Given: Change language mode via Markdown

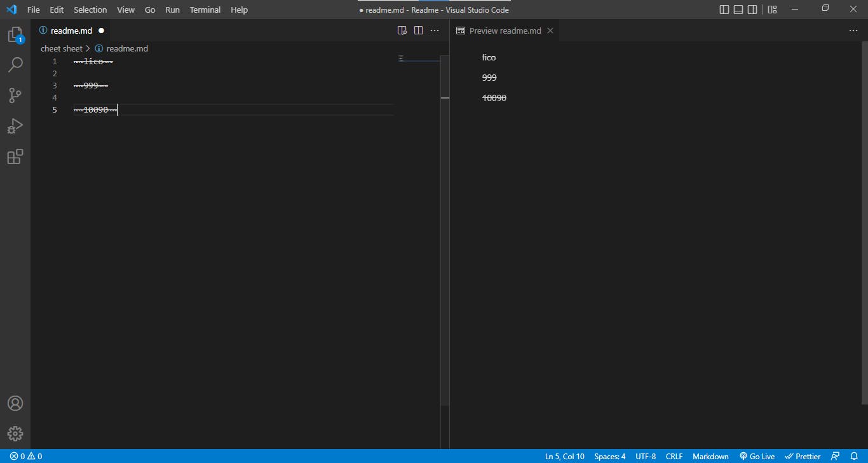Looking at the screenshot, I should coord(710,456).
